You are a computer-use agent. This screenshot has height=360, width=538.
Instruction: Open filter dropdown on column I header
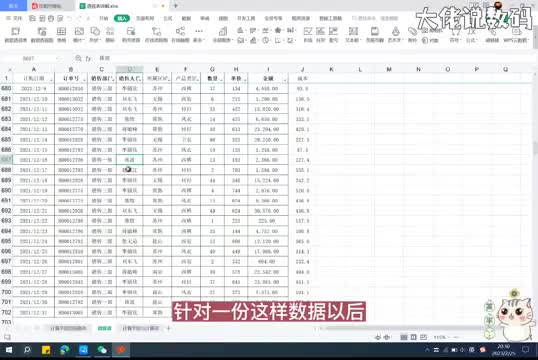coord(285,80)
